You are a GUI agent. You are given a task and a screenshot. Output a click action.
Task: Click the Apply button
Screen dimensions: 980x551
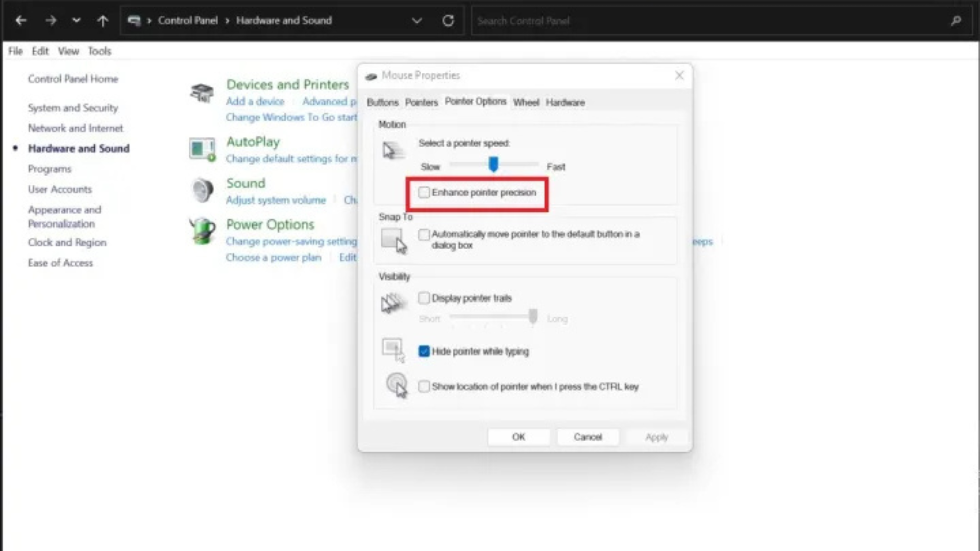[656, 437]
